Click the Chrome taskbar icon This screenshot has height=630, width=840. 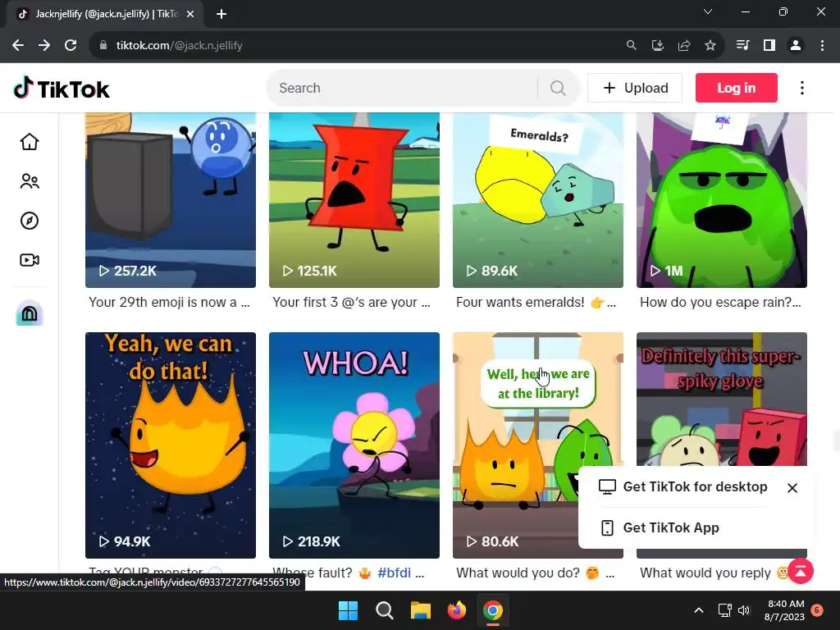click(493, 610)
